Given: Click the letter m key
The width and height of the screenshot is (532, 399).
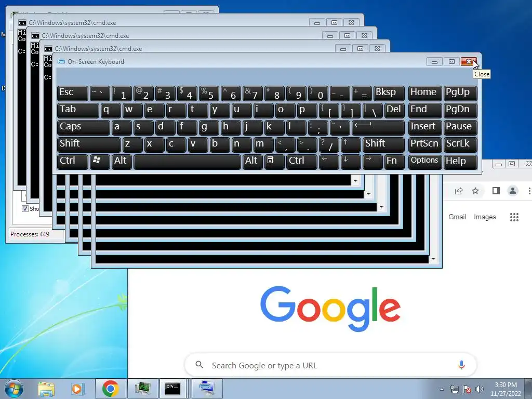Looking at the screenshot, I should (263, 144).
